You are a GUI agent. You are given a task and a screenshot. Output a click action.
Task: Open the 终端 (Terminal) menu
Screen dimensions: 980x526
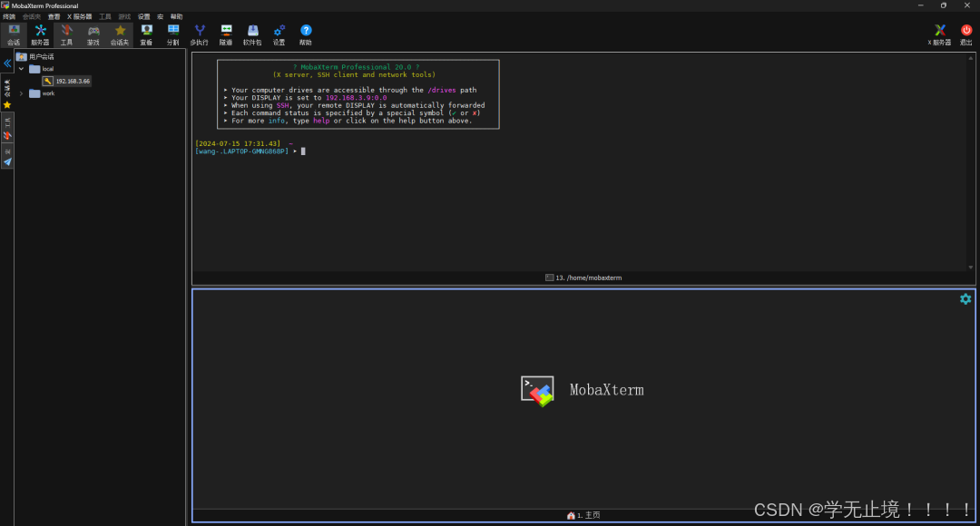pos(9,17)
